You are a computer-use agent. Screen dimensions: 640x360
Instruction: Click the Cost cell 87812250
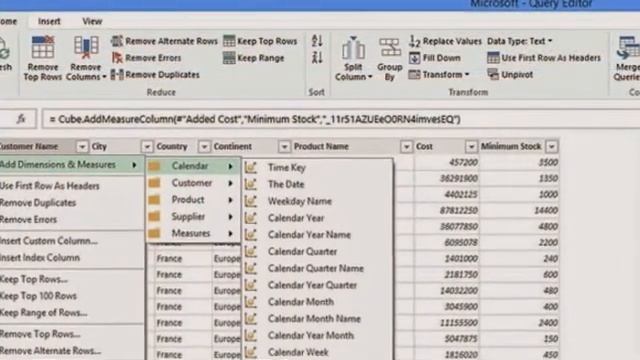click(x=447, y=211)
